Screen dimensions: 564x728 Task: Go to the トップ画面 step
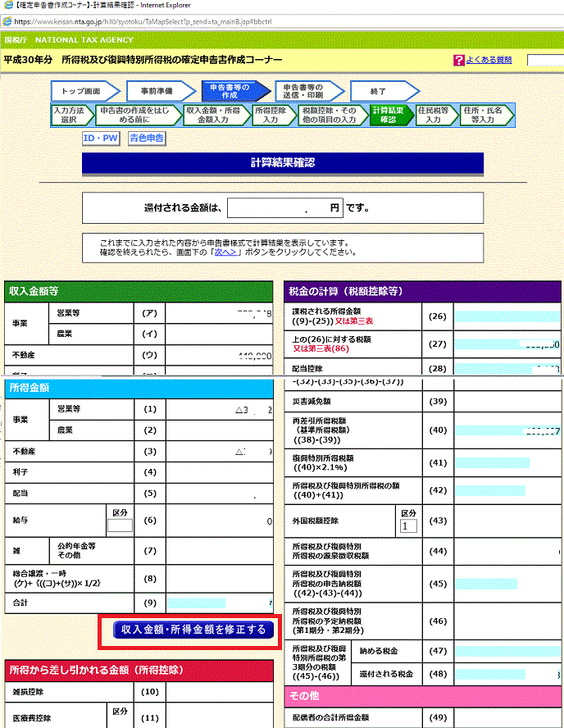pos(80,92)
